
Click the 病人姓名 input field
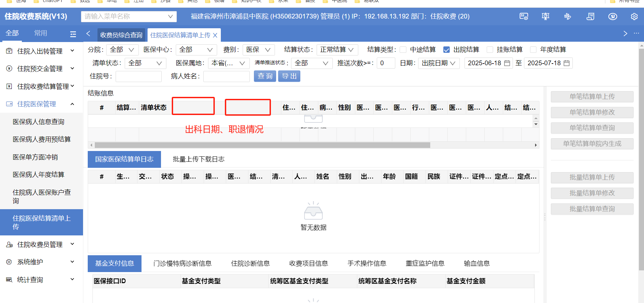tap(227, 76)
